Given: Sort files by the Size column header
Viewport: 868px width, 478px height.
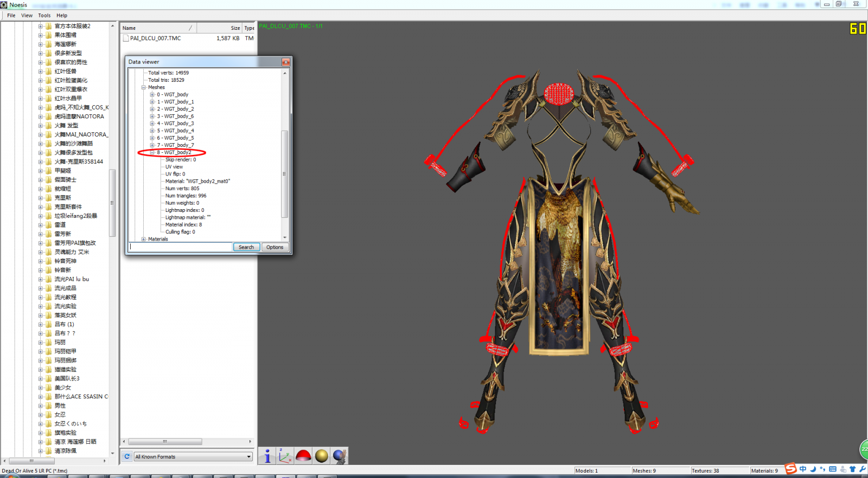Looking at the screenshot, I should coord(219,28).
